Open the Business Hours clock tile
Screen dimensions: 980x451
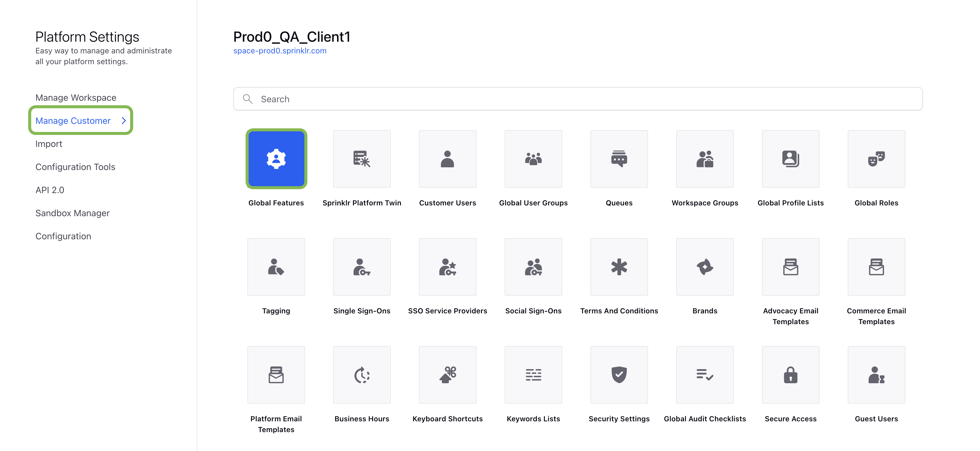362,375
